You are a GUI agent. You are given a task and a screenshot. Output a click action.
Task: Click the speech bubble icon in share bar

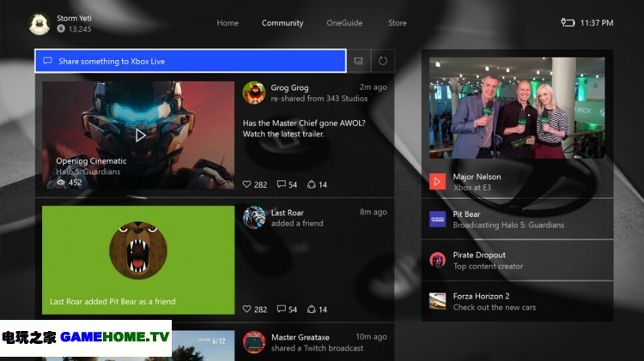[x=47, y=61]
